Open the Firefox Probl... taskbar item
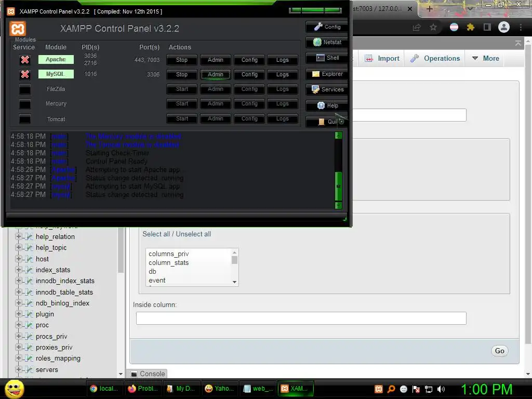532x399 pixels. click(143, 389)
